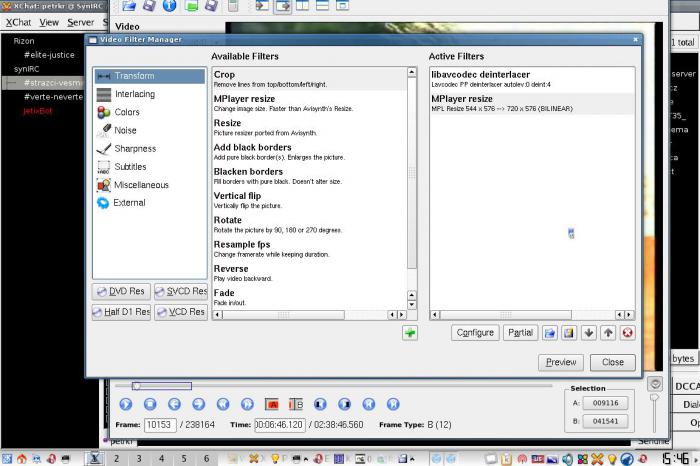700x466 pixels.
Task: Select the Sharpness filter category
Action: [150, 149]
